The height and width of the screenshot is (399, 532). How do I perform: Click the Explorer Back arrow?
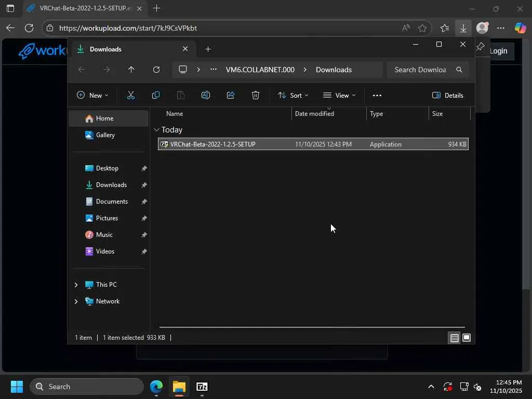[82, 70]
